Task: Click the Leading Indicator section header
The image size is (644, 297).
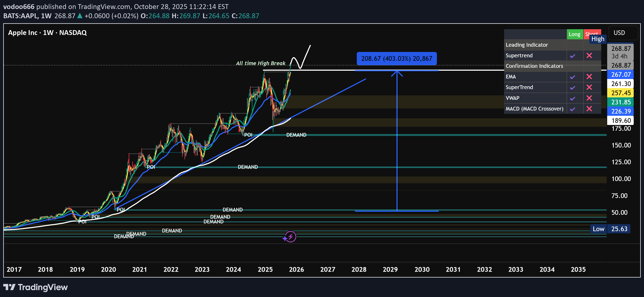Action: (x=526, y=45)
